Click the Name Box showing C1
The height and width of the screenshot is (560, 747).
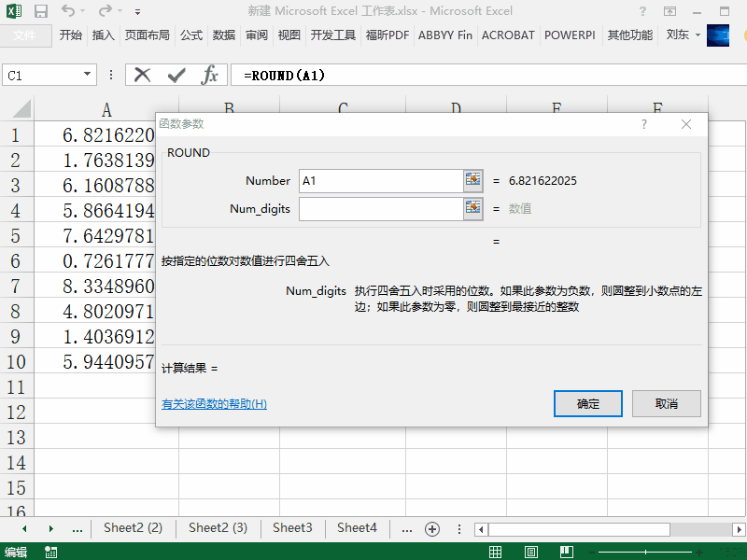[42, 76]
